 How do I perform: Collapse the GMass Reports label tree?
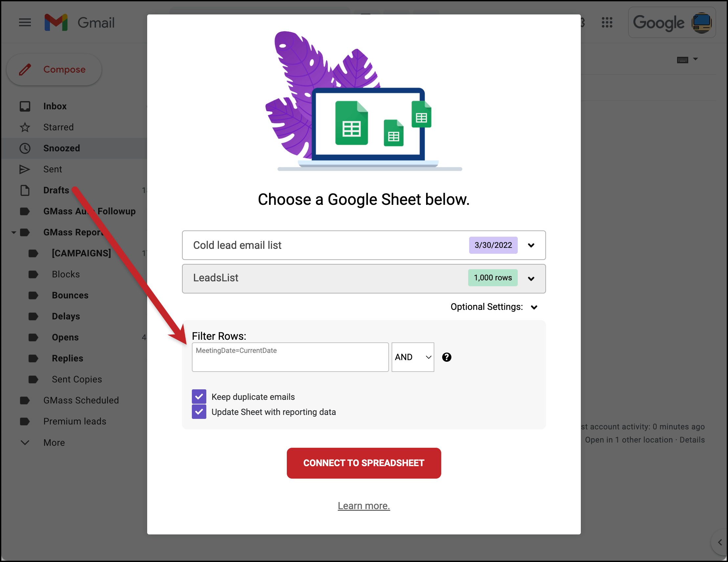click(x=14, y=232)
